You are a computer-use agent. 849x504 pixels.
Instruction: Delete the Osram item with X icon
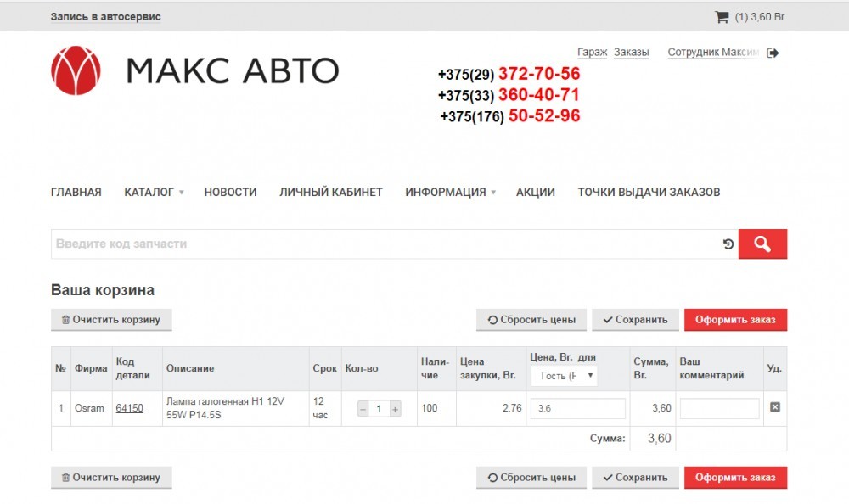(x=774, y=407)
